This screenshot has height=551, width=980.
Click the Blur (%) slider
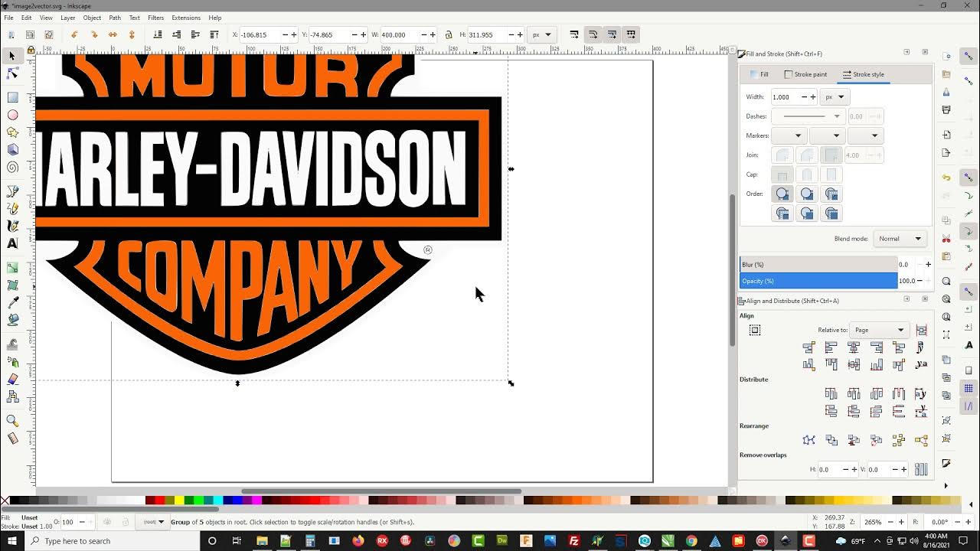coord(818,264)
